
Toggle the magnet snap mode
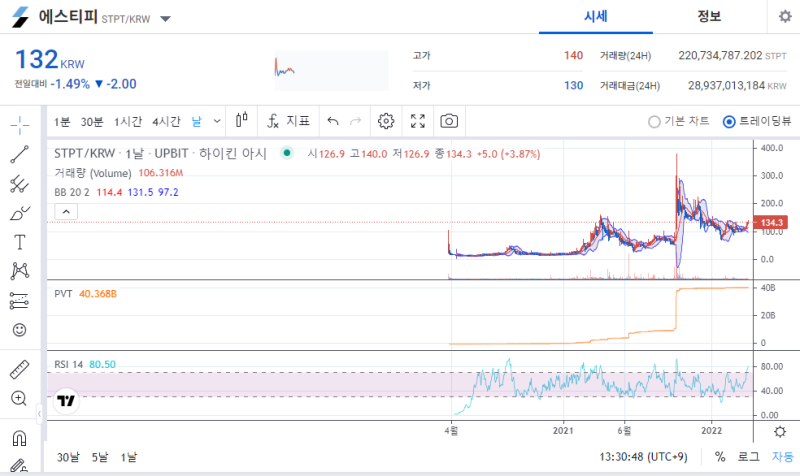(19, 438)
